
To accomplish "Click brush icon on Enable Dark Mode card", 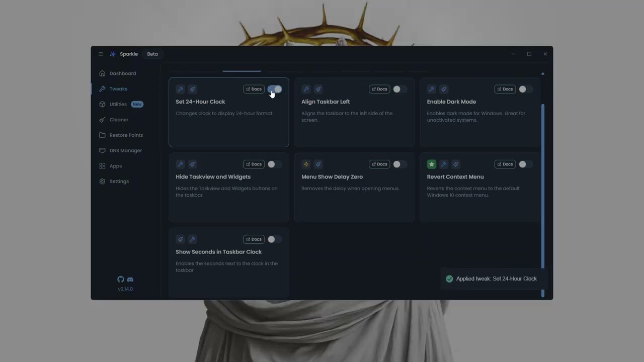I will click(444, 89).
